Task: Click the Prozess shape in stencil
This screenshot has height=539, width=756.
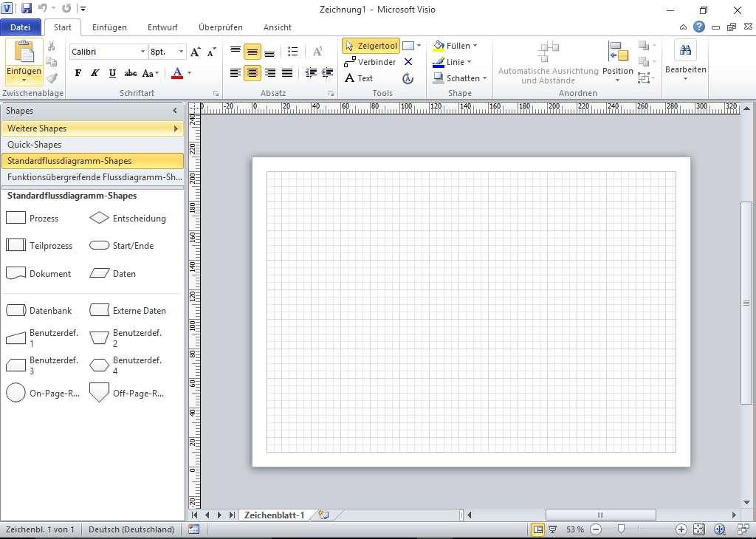Action: [16, 219]
